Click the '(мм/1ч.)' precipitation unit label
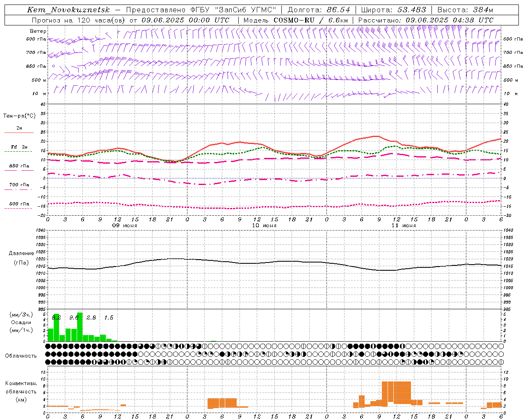Screen dimensions: 525x420 (x=21, y=330)
